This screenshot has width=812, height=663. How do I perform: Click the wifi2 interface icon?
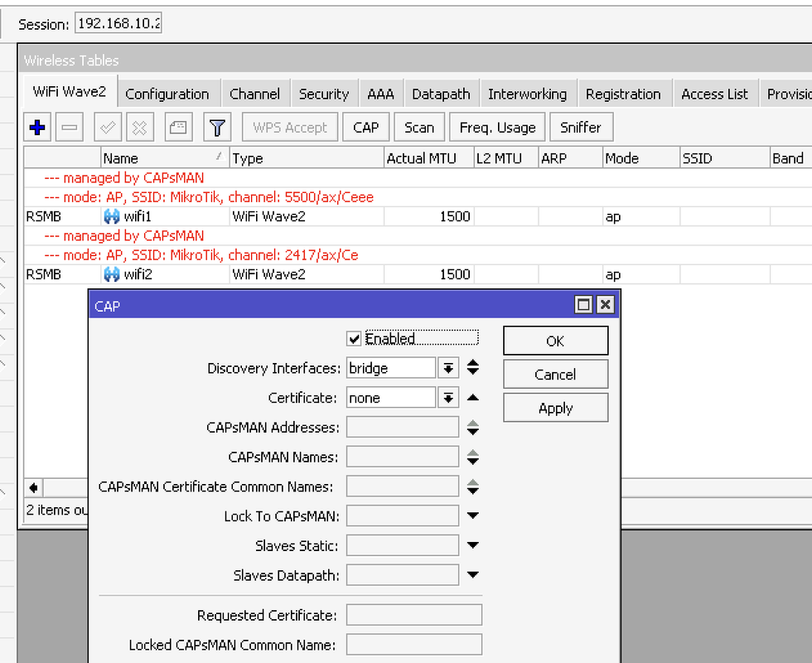click(111, 274)
